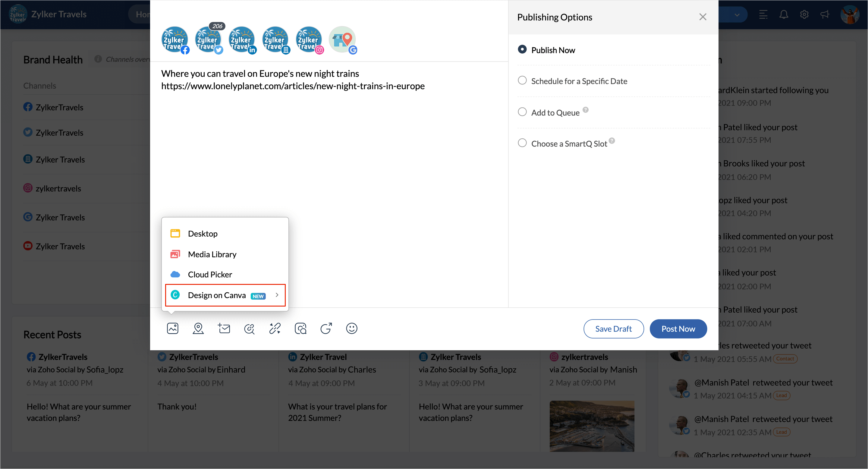This screenshot has height=469, width=868.
Task: Toggle the Google My Business channel avatar
Action: 343,40
